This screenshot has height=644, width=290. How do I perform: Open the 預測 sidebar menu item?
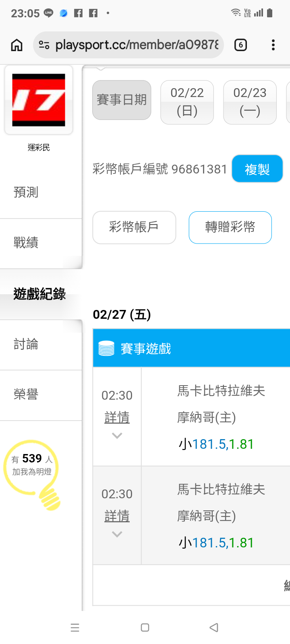26,192
